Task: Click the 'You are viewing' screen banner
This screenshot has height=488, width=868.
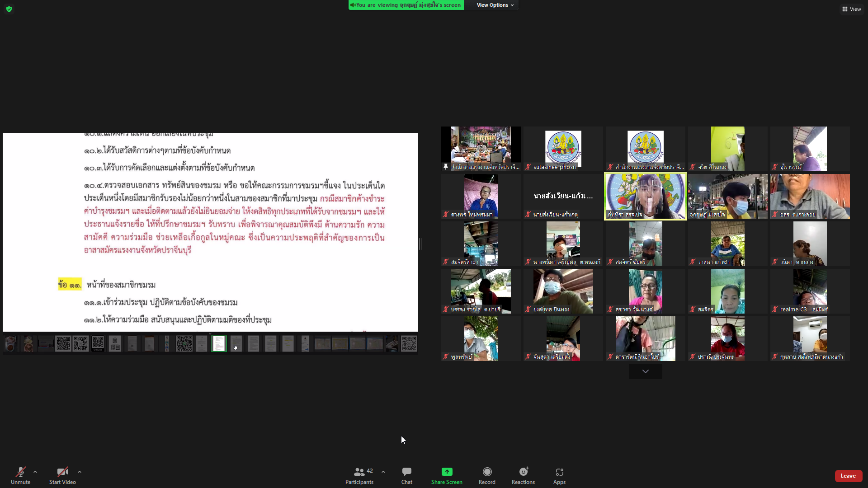Action: click(406, 5)
